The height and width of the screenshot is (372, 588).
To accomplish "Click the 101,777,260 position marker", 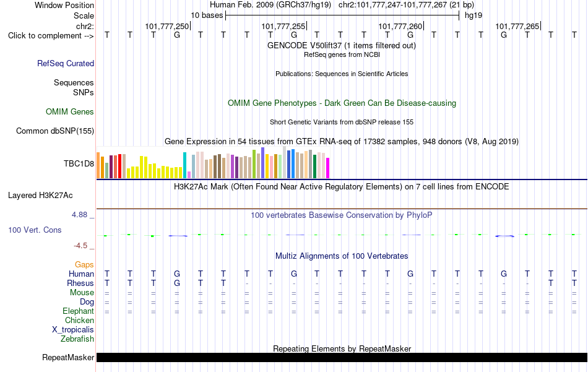I will [x=401, y=26].
